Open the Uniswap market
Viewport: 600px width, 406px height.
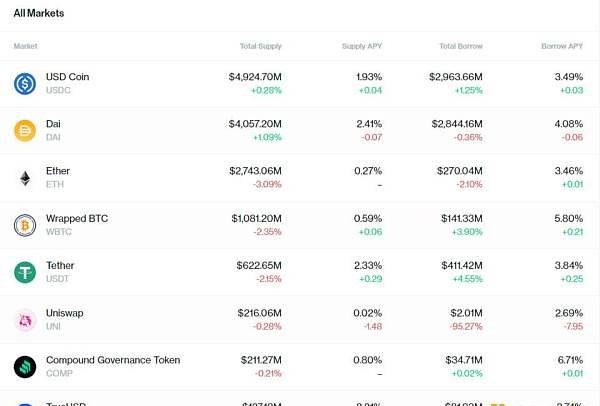[x=300, y=320]
